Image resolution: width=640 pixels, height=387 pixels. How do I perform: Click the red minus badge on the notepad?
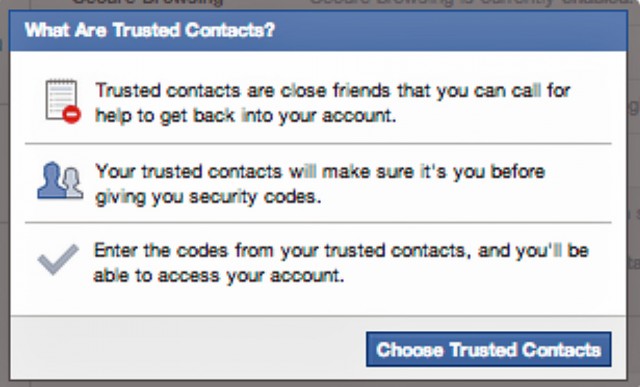[x=72, y=115]
